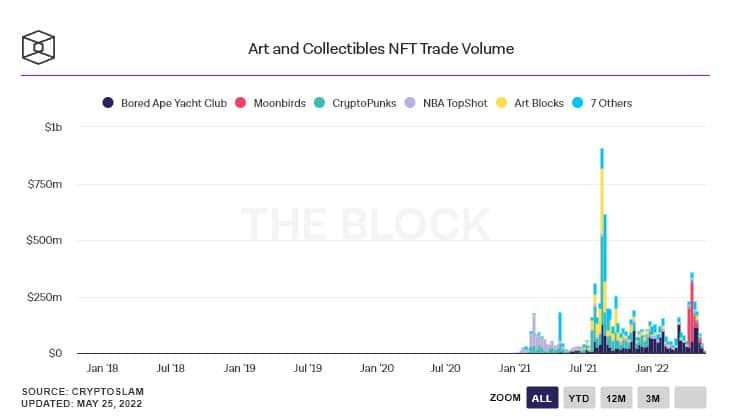Select the ALL zoom range button

coord(542,398)
